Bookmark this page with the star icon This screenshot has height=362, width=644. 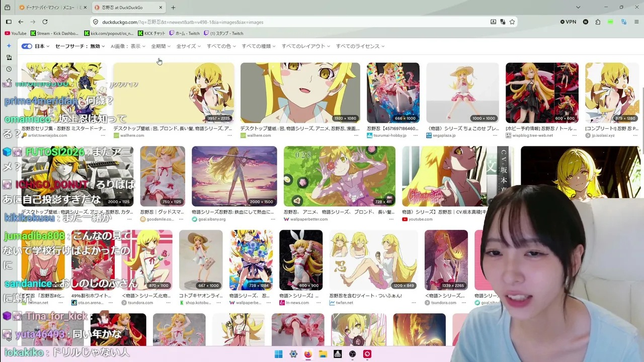(x=512, y=22)
